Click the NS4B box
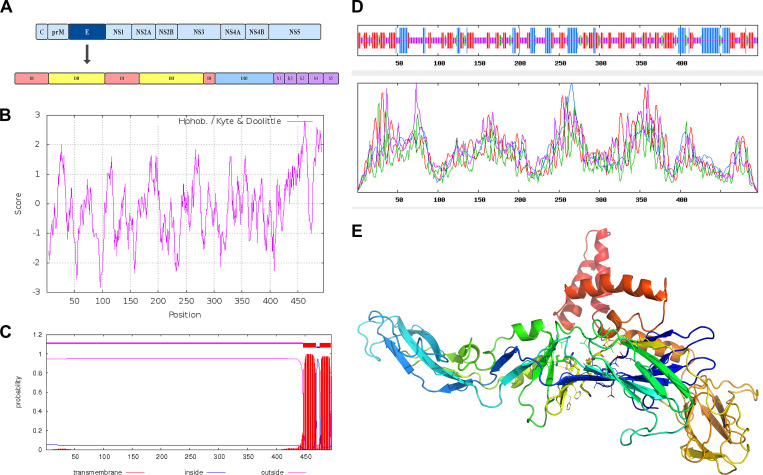The width and height of the screenshot is (763, 475). (x=257, y=32)
